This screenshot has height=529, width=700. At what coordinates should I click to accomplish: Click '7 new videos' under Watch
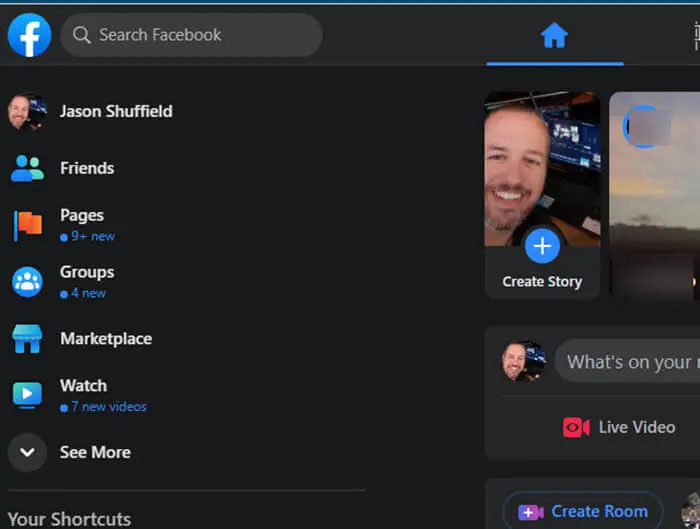[x=103, y=407]
